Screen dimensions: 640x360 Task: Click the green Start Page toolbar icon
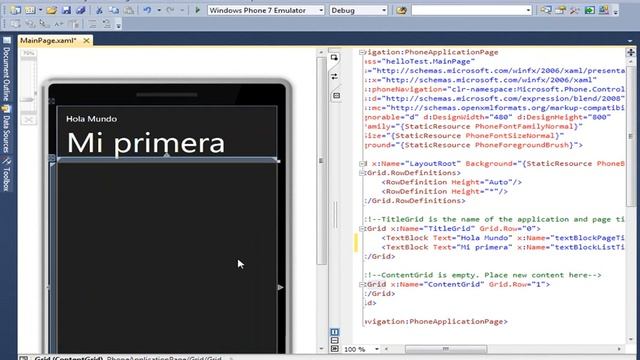(x=589, y=10)
